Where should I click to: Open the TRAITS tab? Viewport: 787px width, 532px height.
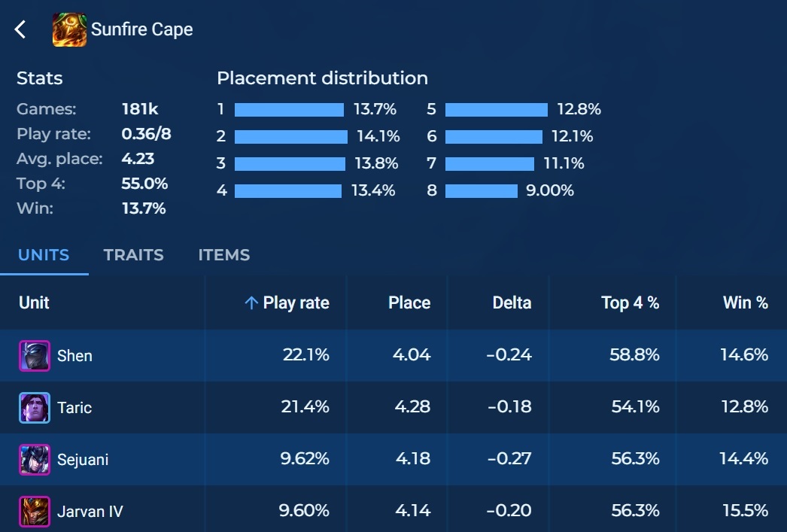[134, 255]
